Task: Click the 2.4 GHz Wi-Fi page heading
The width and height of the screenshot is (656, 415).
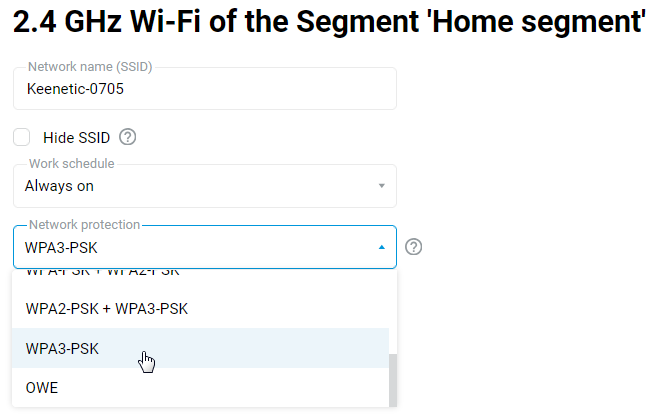Action: (x=328, y=22)
